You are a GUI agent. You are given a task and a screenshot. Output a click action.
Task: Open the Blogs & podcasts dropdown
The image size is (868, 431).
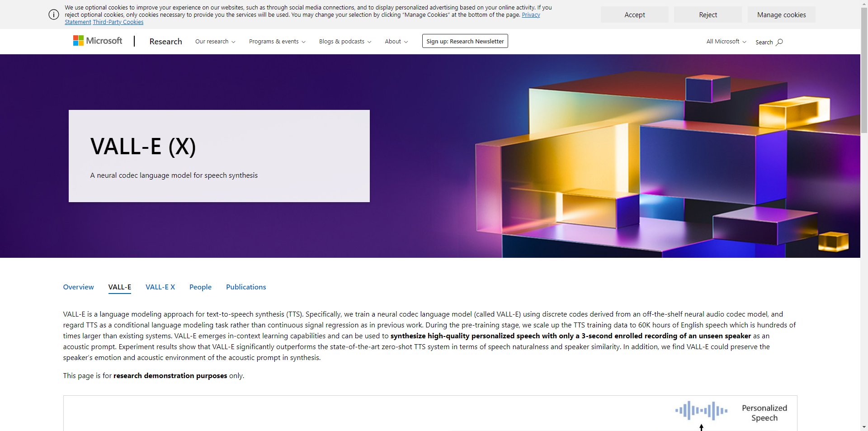click(345, 41)
